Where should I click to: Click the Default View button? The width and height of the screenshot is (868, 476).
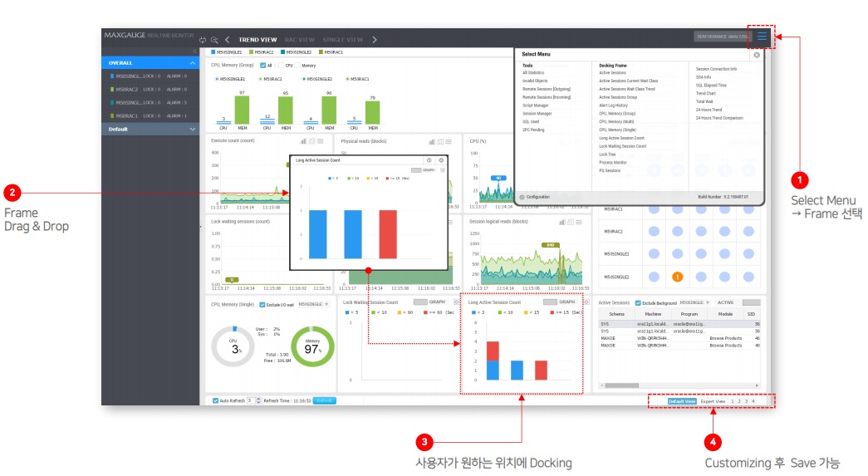point(682,401)
